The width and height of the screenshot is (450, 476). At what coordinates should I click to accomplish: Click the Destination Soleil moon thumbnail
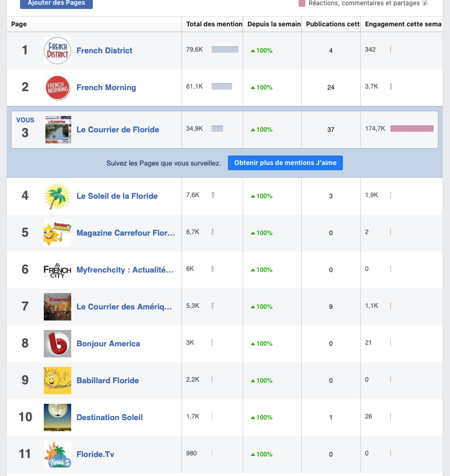[x=58, y=417]
